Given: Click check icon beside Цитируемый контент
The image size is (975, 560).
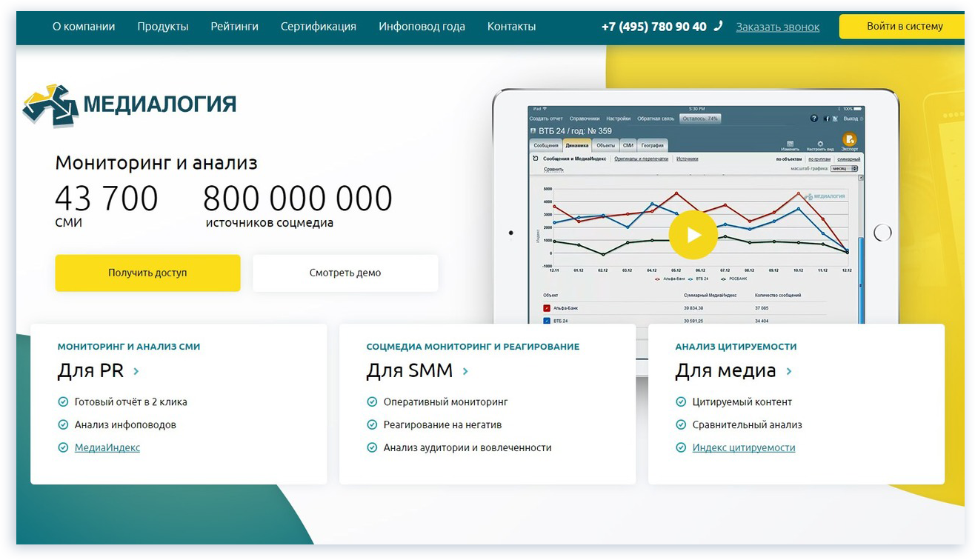Looking at the screenshot, I should [681, 401].
